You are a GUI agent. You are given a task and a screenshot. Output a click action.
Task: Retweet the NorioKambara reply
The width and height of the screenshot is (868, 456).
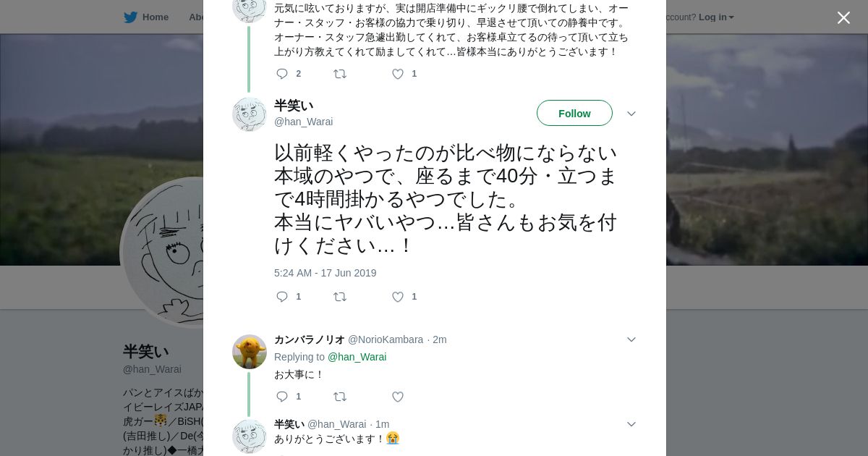point(340,397)
